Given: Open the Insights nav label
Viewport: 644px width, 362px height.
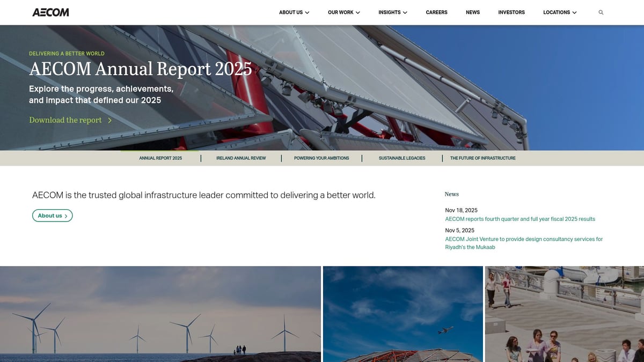Looking at the screenshot, I should pyautogui.click(x=390, y=12).
